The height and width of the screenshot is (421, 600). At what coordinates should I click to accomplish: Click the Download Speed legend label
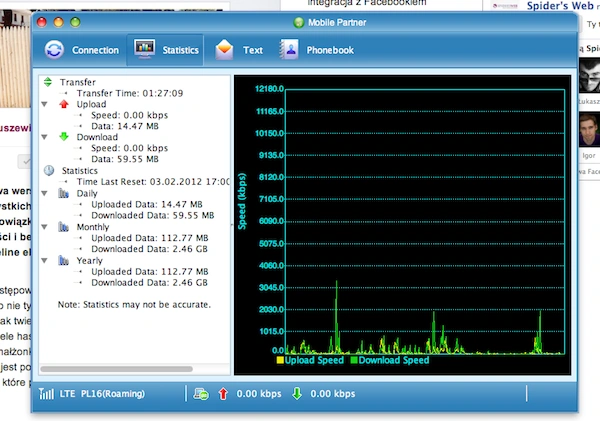click(394, 360)
